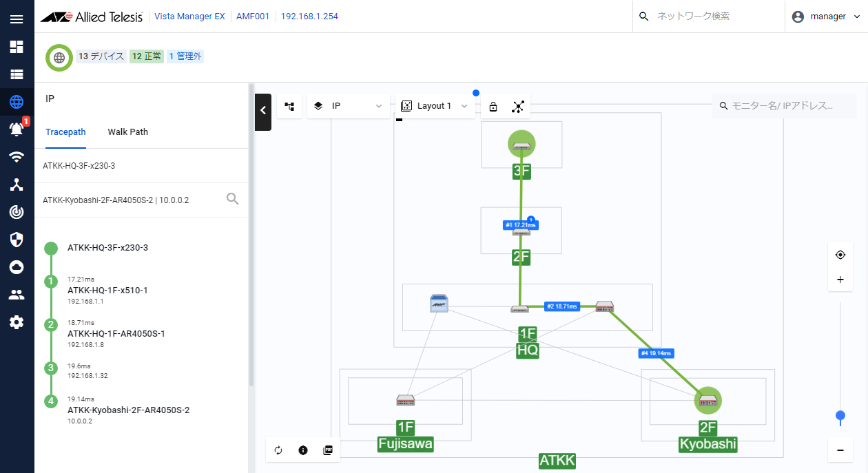The image size is (868, 473).
Task: Open the hamburger main menu
Action: pyautogui.click(x=17, y=19)
